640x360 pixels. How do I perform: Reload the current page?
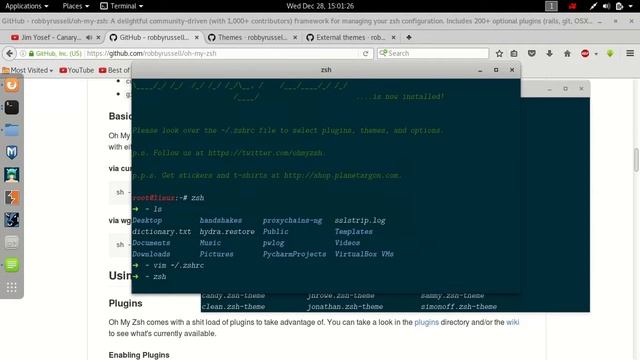point(366,53)
